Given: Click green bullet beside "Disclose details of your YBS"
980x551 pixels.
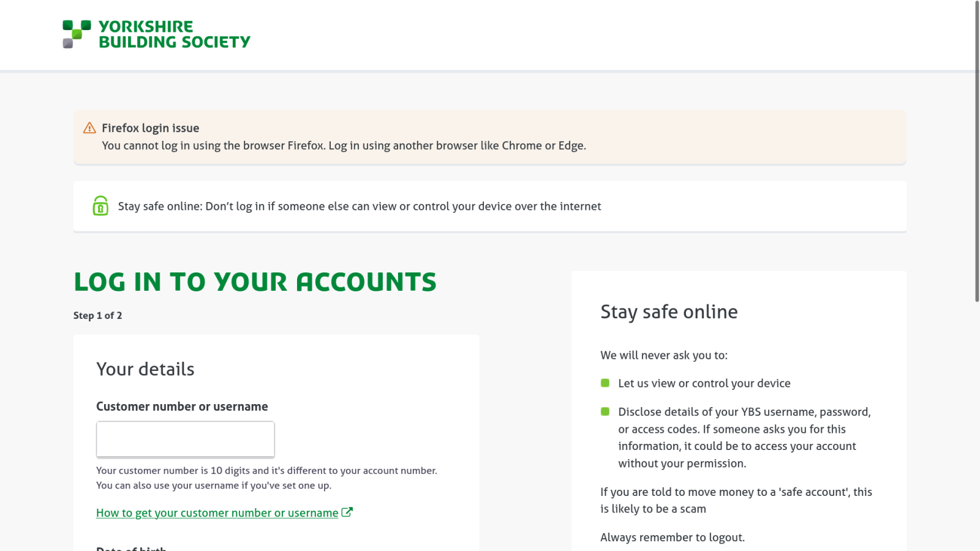Looking at the screenshot, I should 605,411.
